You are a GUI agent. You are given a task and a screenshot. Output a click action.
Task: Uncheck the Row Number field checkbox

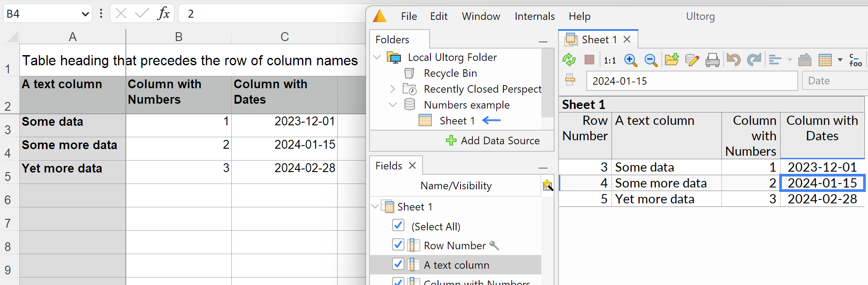click(x=398, y=244)
